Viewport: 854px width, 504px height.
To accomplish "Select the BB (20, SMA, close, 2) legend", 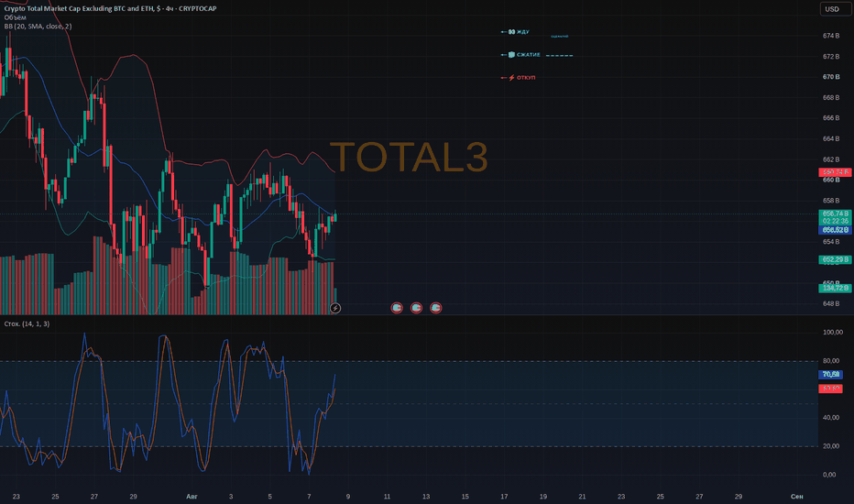I will coord(38,27).
